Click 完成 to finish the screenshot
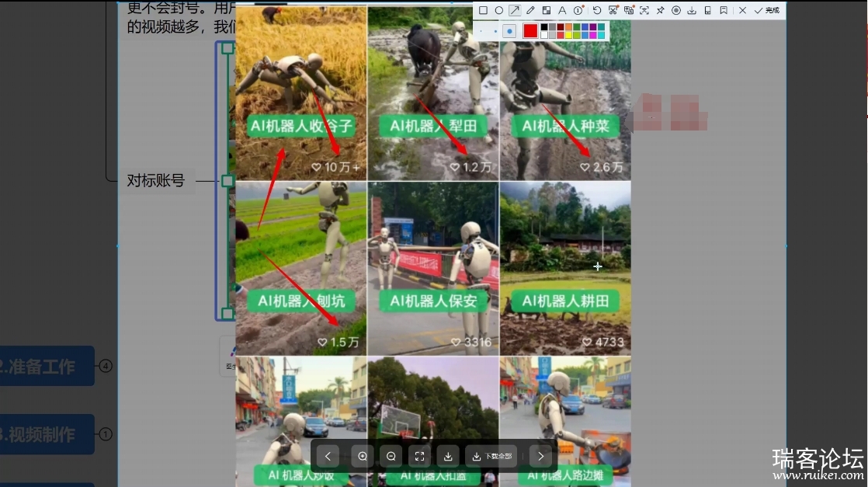The width and height of the screenshot is (868, 487). 767,10
